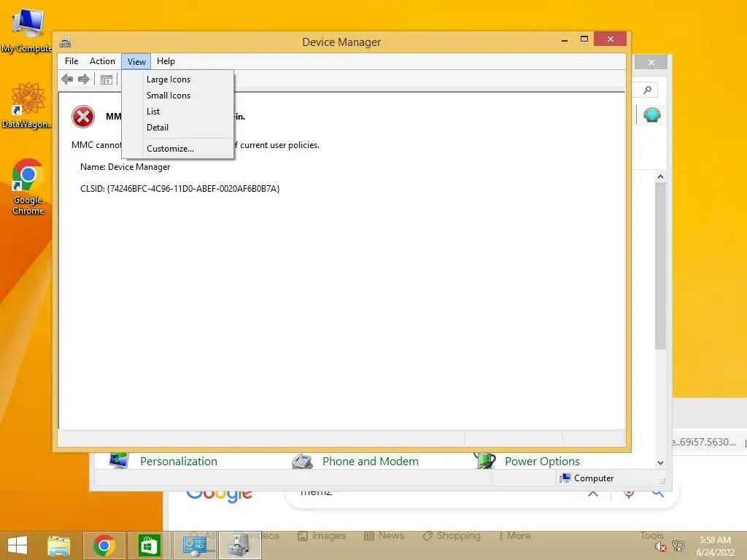This screenshot has width=747, height=560.
Task: Click Control Panel scrollbar up arrow
Action: [660, 176]
